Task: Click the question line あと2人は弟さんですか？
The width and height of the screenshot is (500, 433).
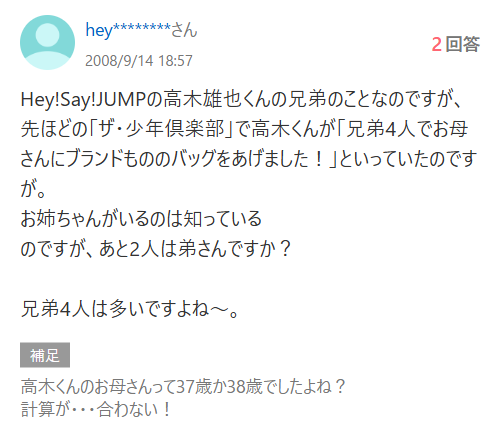Action: 195,249
